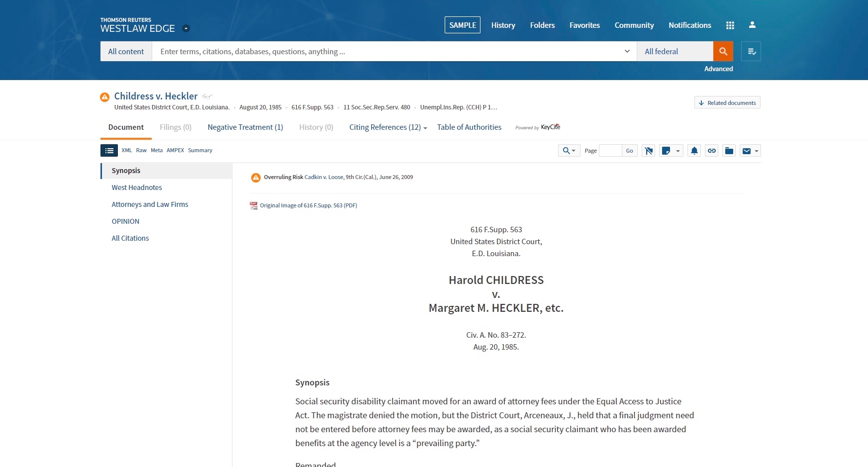Open History in the top navigation

pyautogui.click(x=503, y=25)
